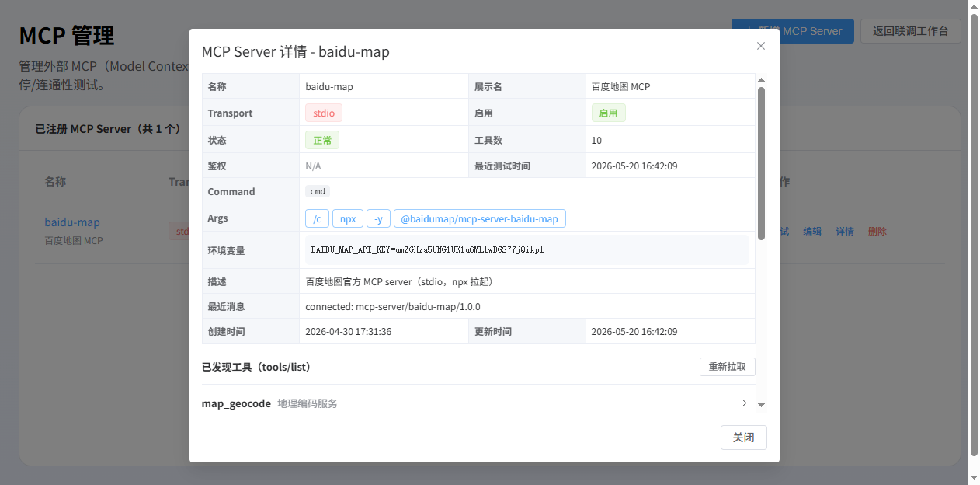This screenshot has height=485, width=980.
Task: Click 重新拉取 to refresh the tools list
Action: pos(727,367)
